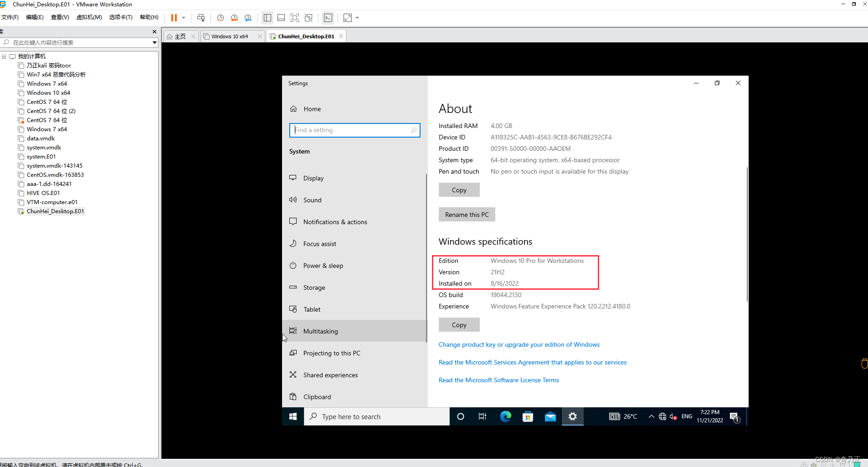Enter full screen mode icon
This screenshot has height=467, width=868.
click(x=295, y=18)
